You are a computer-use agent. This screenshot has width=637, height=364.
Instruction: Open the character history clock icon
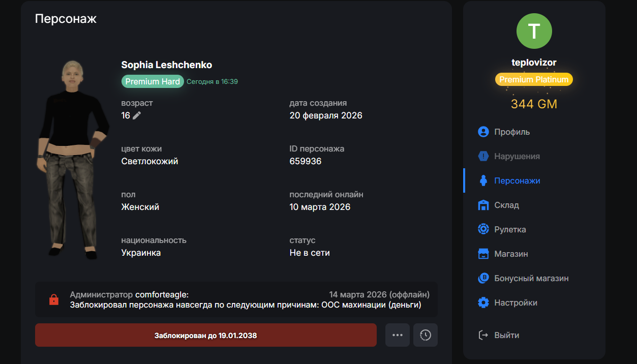click(x=426, y=335)
